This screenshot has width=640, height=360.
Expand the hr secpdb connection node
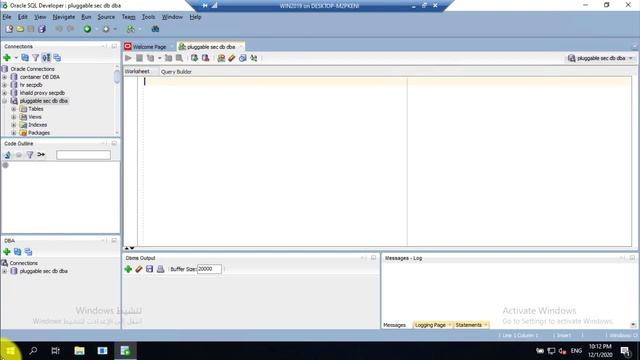point(4,85)
